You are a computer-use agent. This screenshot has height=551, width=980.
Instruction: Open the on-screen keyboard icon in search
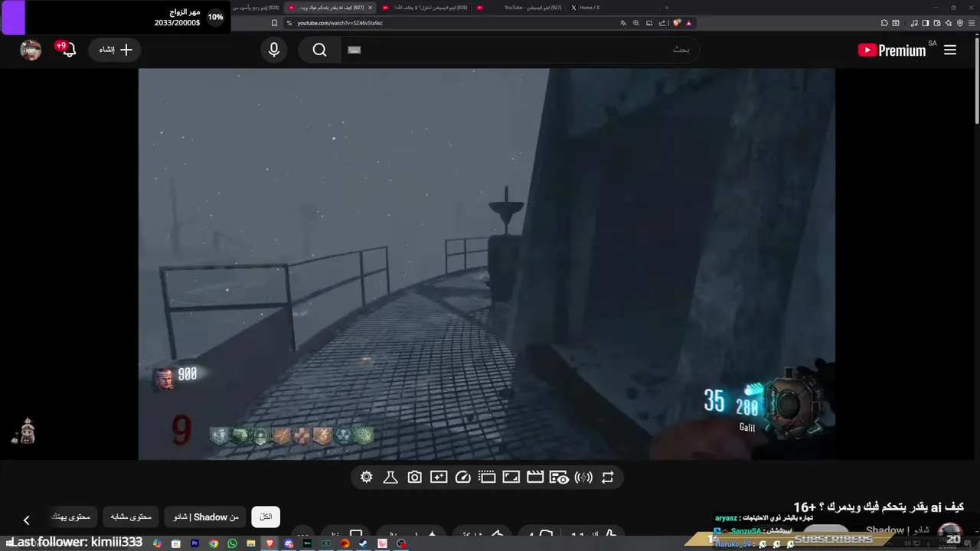[x=354, y=50]
